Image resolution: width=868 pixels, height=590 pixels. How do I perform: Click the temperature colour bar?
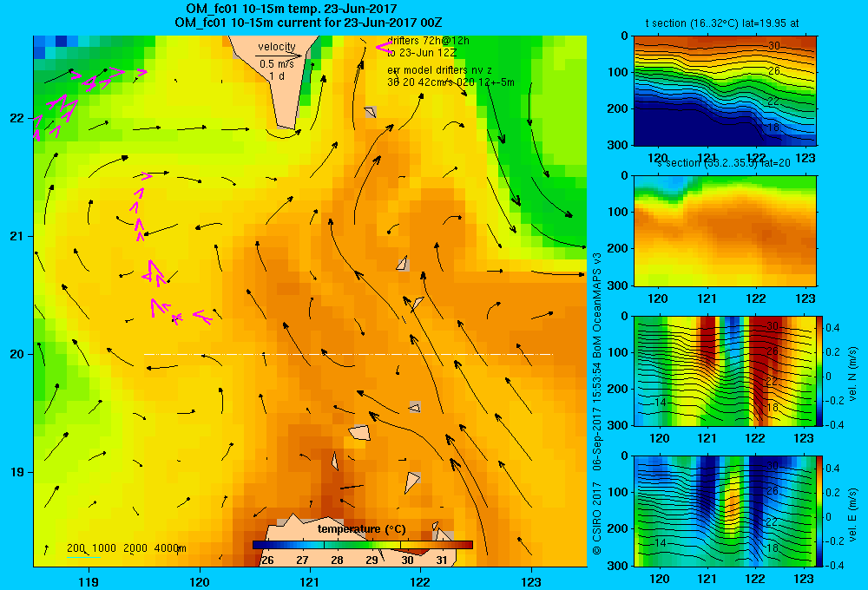pyautogui.click(x=363, y=545)
